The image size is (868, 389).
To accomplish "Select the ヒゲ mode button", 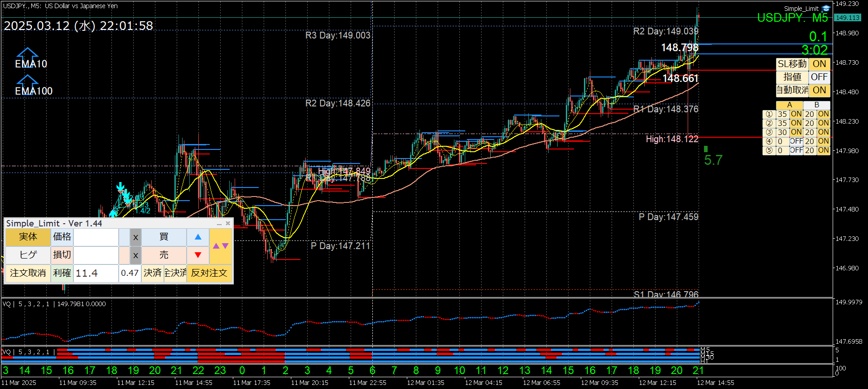I will point(28,255).
